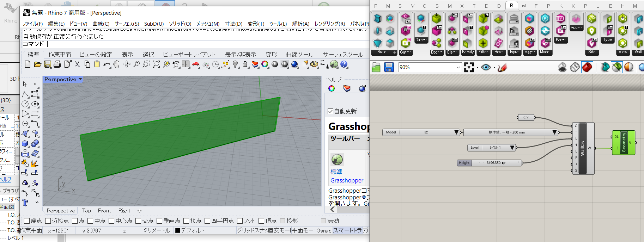Select the Box solid tool in sidebar
Screen dimensions: 644x242
click(x=25, y=143)
